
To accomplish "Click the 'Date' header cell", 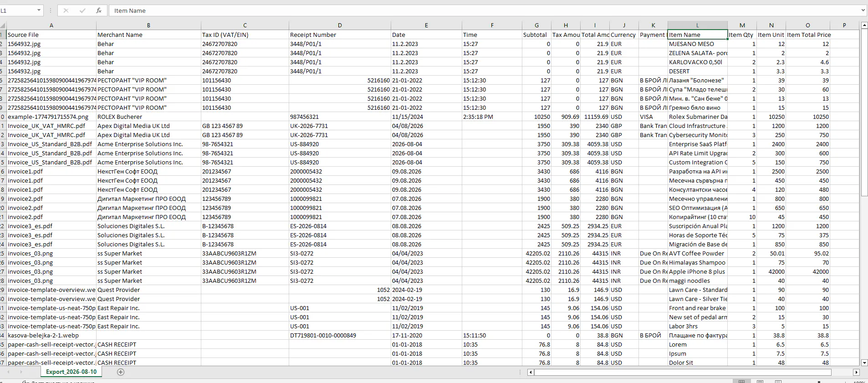I will pyautogui.click(x=426, y=35).
